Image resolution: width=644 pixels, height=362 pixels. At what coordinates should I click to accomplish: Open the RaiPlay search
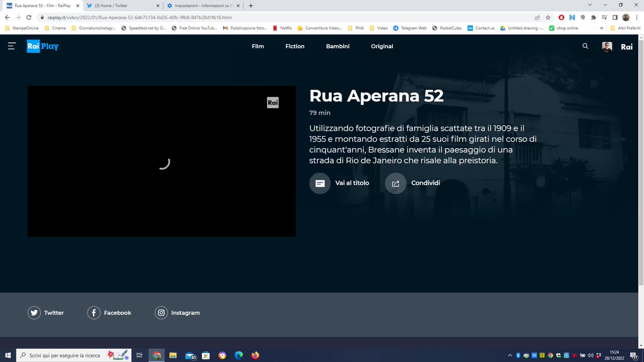pos(585,46)
